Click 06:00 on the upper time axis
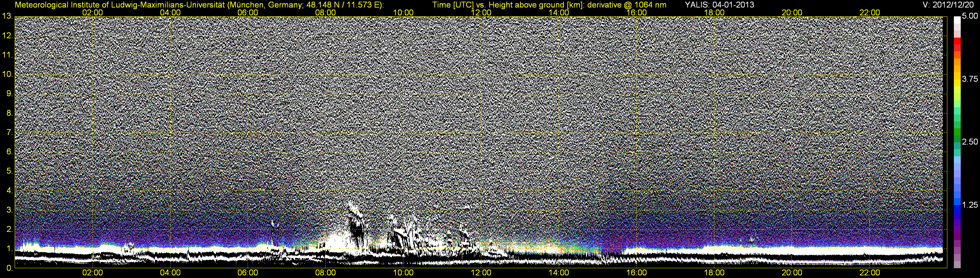Image resolution: width=980 pixels, height=278 pixels. 248,12
